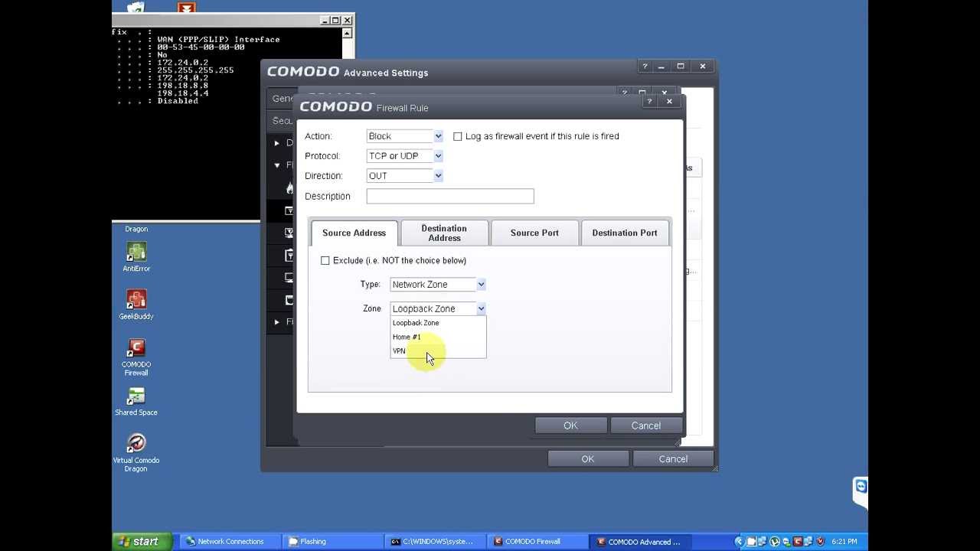Click help icon in Firewall Rule titlebar

click(x=649, y=101)
